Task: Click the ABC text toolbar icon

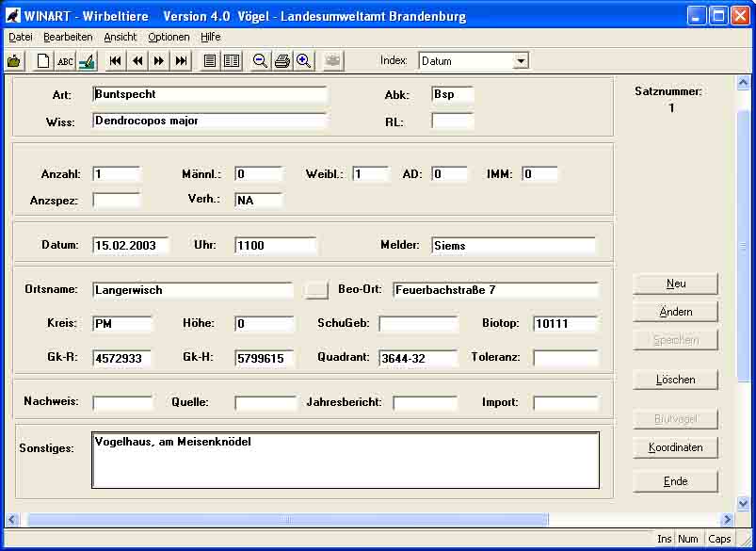Action: point(65,61)
